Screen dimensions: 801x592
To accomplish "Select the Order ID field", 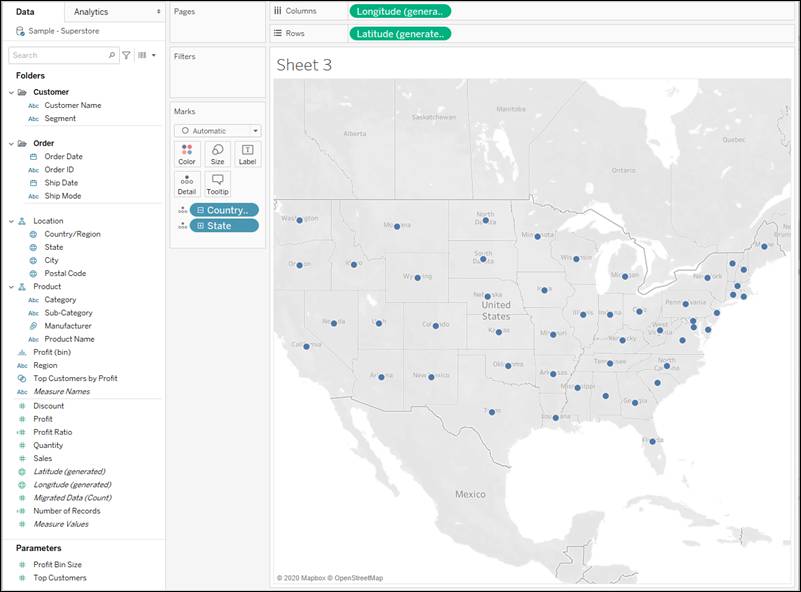I will [x=59, y=170].
